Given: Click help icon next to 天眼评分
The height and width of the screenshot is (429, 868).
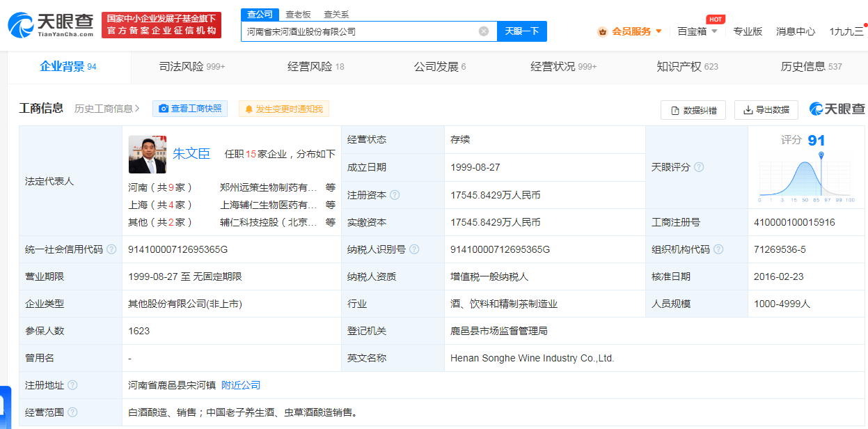Looking at the screenshot, I should pos(699,167).
